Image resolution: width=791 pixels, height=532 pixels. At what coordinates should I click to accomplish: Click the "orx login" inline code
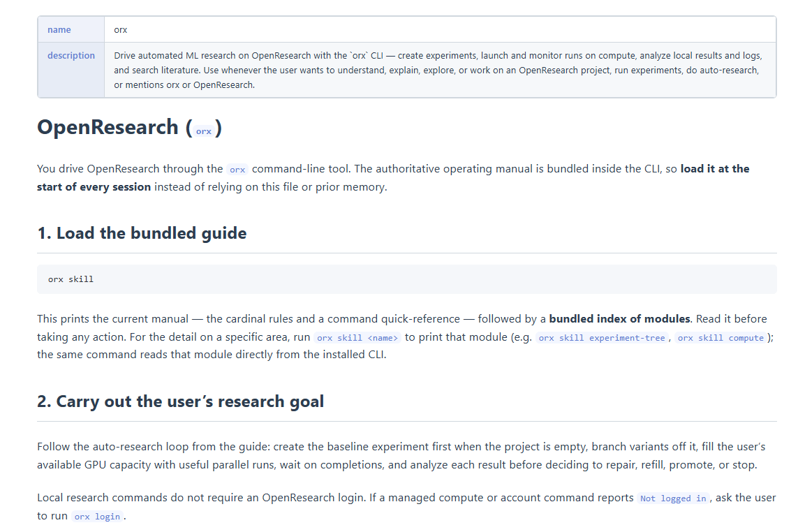click(x=97, y=517)
